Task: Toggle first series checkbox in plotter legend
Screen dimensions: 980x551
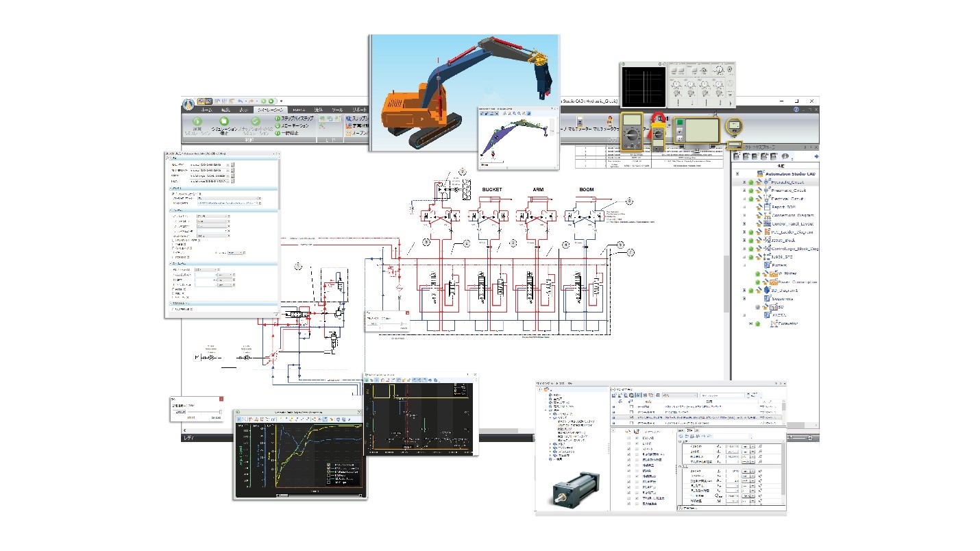Action: point(330,464)
